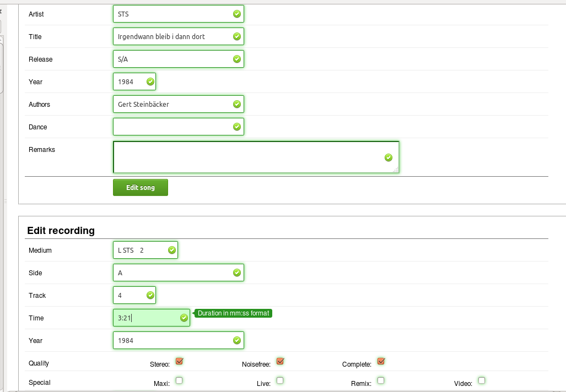566x392 pixels.
Task: Uncheck the Noisefree checkbox
Action: [x=280, y=361]
